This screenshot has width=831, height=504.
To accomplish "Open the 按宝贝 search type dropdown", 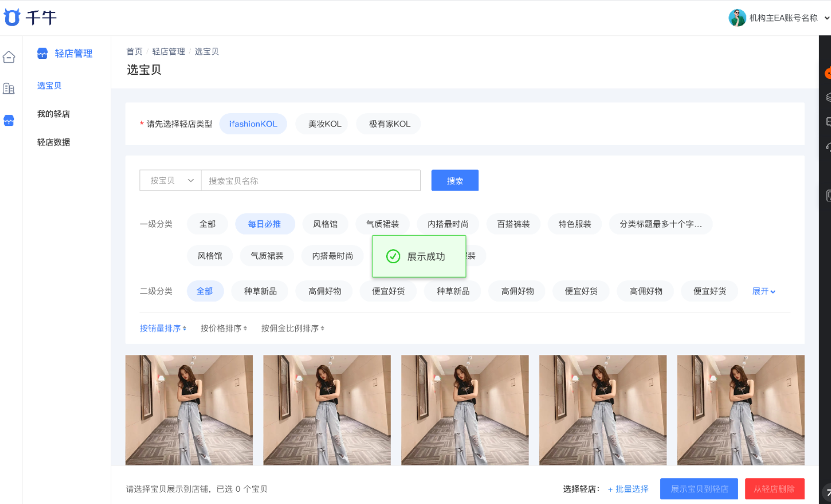I will (x=170, y=180).
